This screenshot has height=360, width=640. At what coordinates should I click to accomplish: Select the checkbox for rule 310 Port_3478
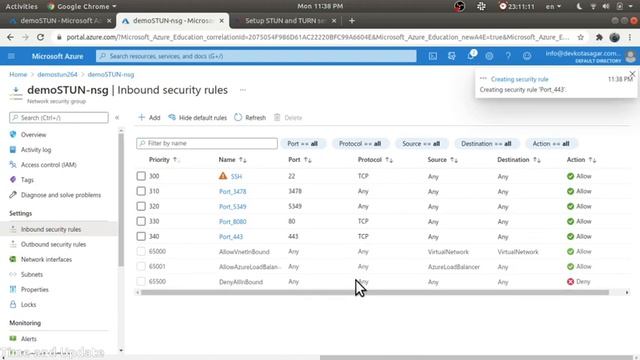(x=141, y=191)
